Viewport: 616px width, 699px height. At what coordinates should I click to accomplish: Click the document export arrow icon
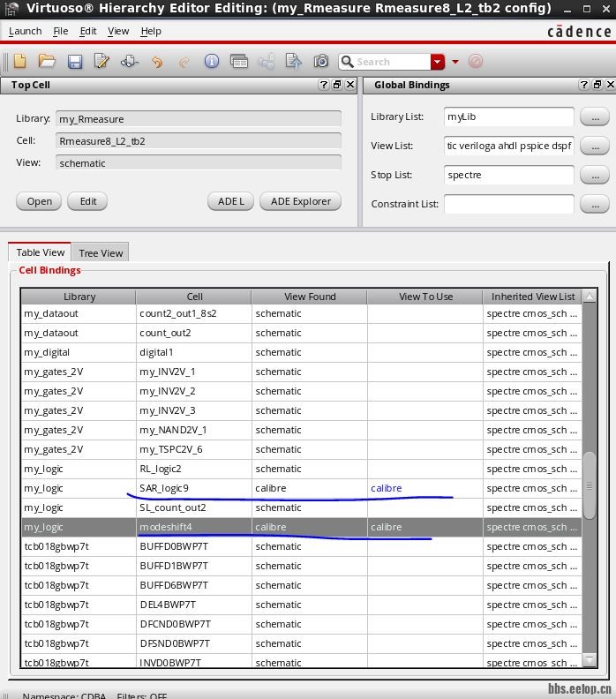coord(293,61)
